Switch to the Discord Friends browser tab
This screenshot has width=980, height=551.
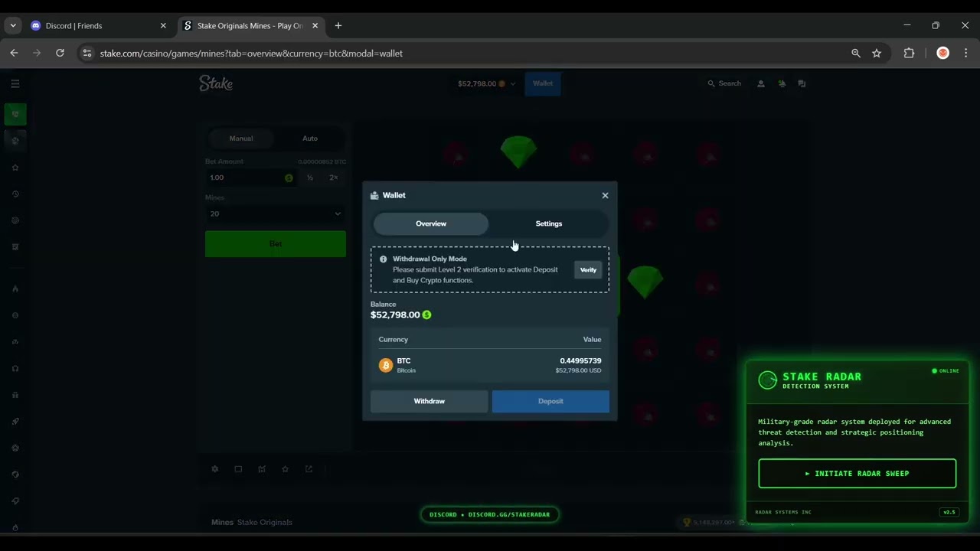98,25
